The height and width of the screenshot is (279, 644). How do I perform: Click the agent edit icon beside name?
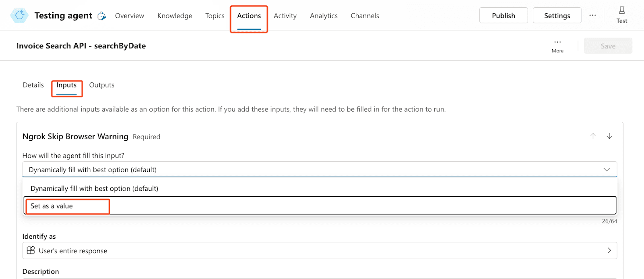click(x=102, y=16)
